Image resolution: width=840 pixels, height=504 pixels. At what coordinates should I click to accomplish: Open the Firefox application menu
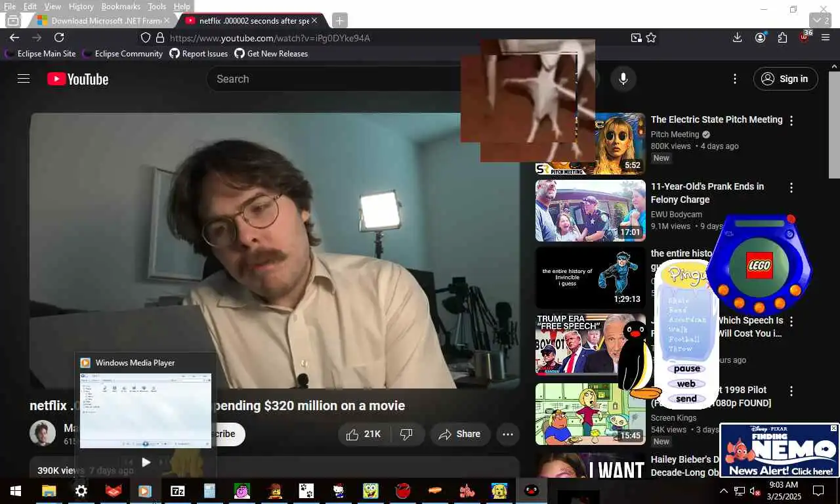pos(826,38)
